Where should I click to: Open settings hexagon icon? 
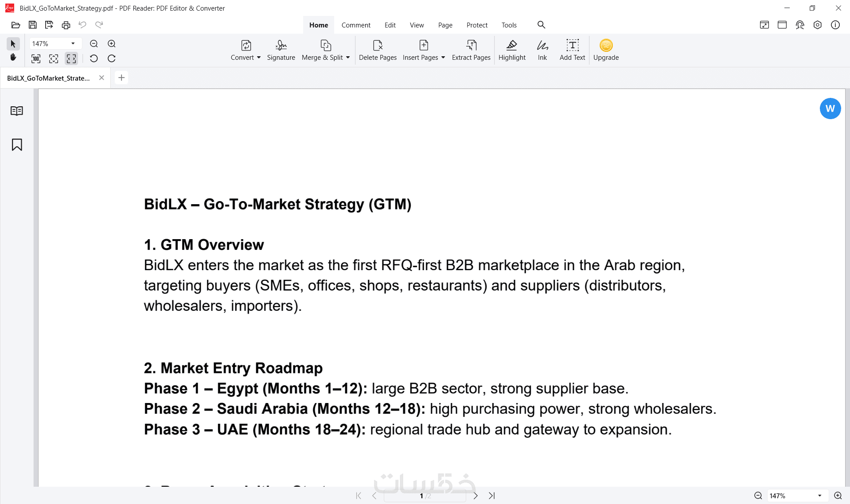[817, 25]
